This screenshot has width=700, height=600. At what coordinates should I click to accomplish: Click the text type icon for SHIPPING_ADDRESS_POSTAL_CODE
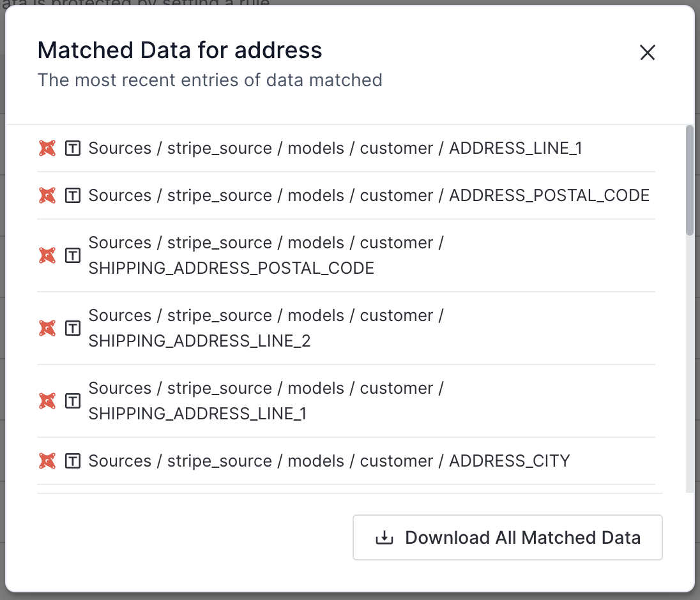point(73,256)
